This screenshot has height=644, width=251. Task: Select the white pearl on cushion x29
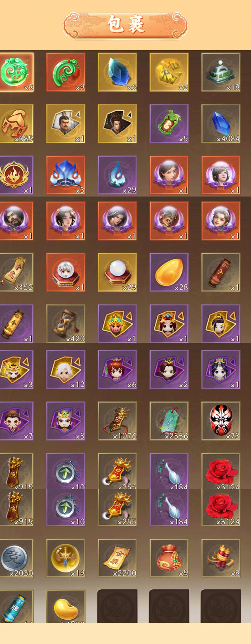click(117, 272)
